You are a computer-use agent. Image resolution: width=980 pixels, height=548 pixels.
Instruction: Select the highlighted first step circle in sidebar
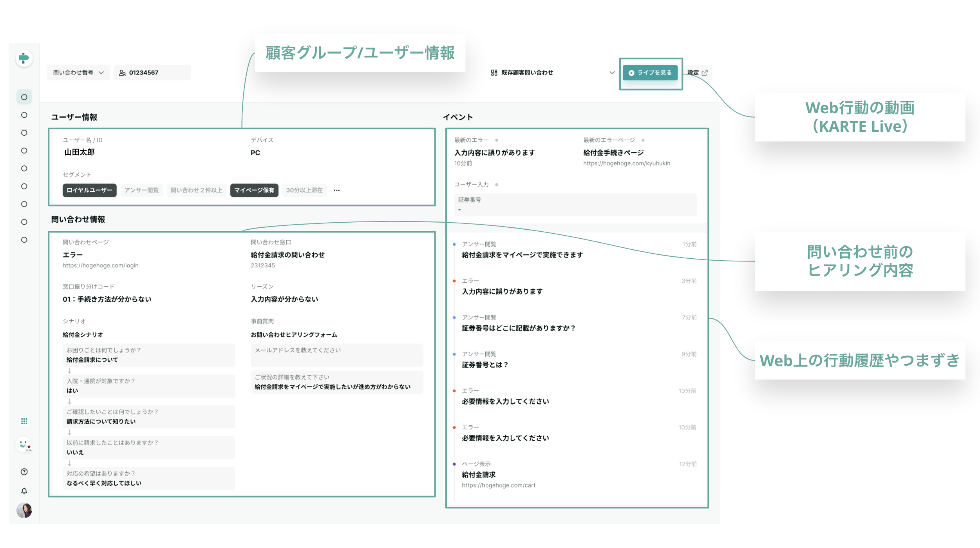[24, 97]
